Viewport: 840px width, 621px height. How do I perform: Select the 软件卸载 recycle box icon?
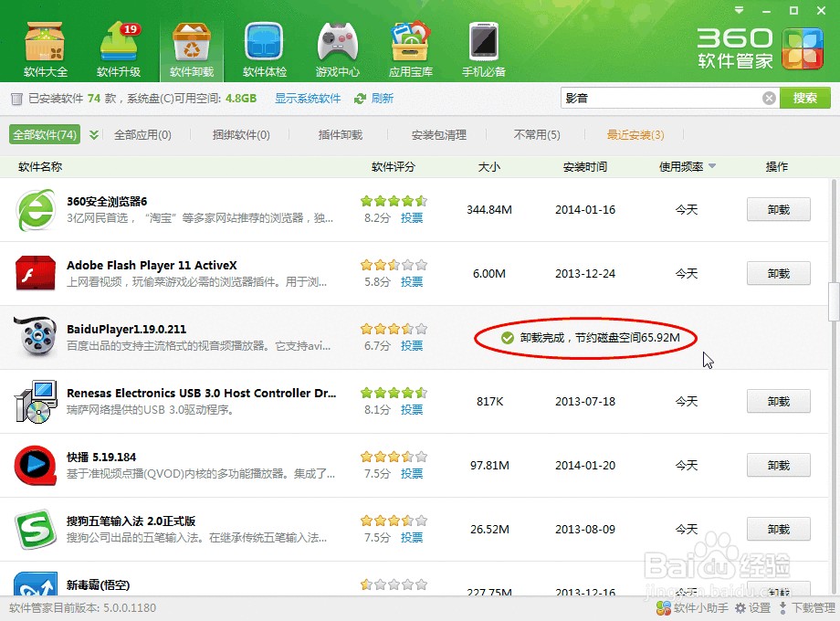(191, 48)
